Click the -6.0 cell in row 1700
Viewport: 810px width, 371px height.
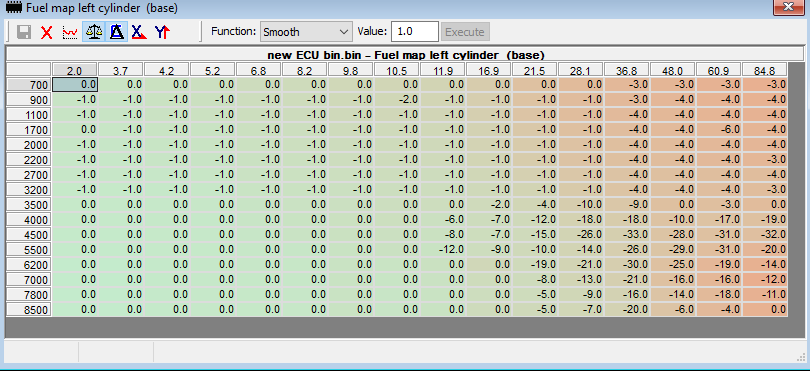point(719,130)
